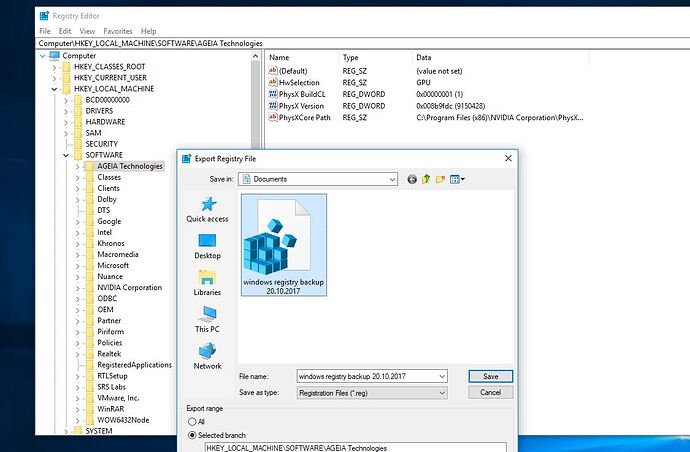Image resolution: width=690 pixels, height=452 pixels.
Task: Expand the HKEY_CURRENT_USER node
Action: (x=54, y=78)
